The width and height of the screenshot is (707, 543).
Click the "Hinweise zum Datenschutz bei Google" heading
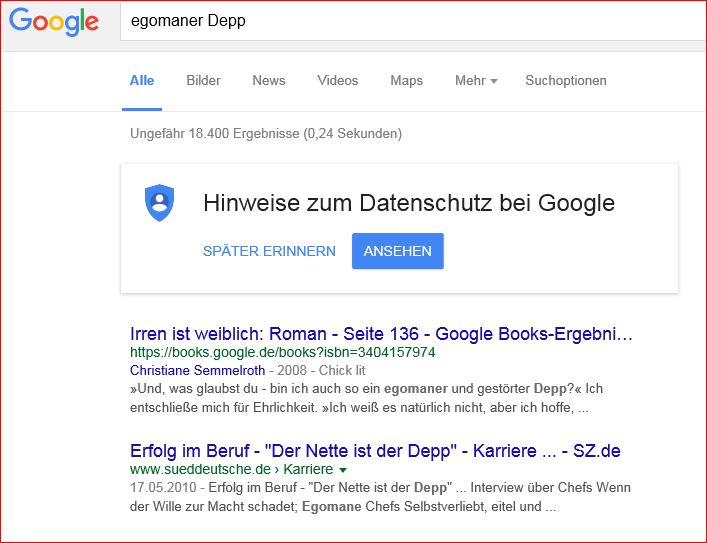(408, 204)
